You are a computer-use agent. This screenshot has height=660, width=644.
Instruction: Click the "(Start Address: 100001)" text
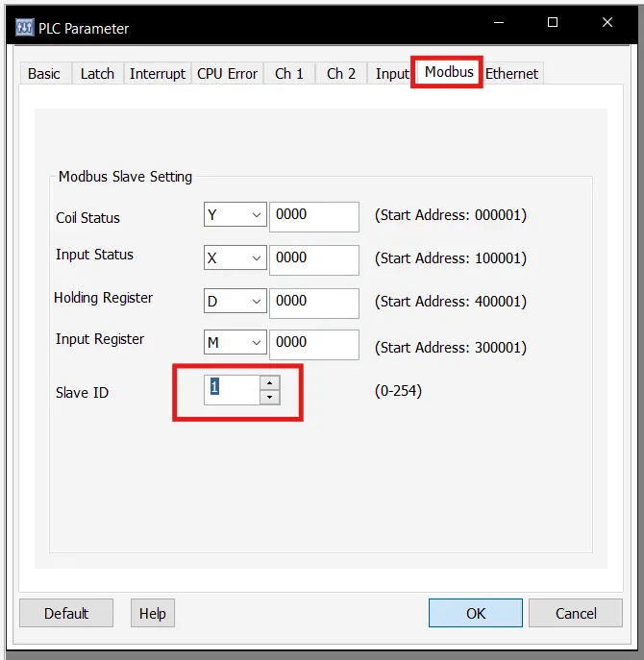coord(451,258)
